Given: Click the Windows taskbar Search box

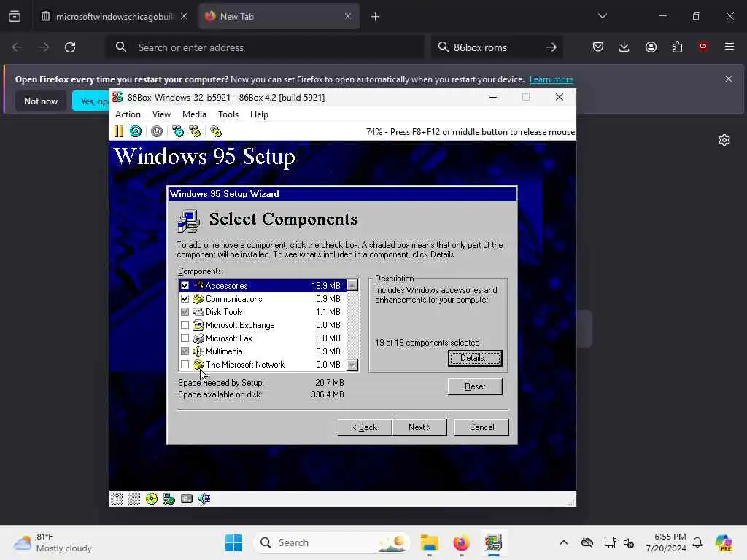Looking at the screenshot, I should pos(332,542).
